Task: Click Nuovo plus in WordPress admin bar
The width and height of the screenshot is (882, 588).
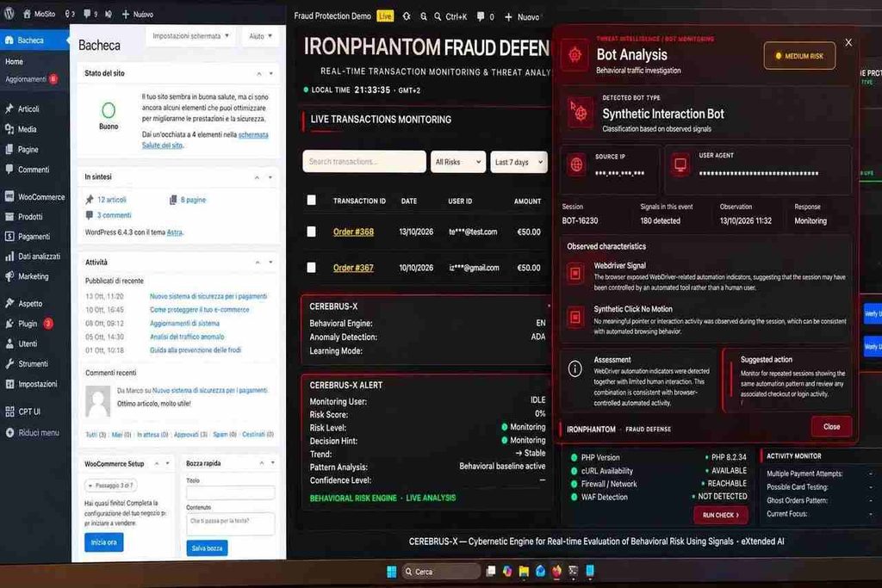Action: (x=138, y=14)
